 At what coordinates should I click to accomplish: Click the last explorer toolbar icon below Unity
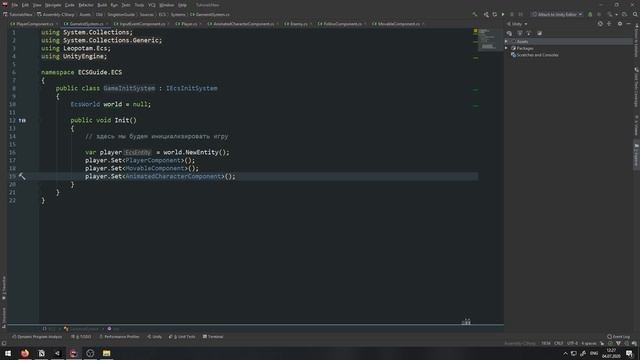539,33
